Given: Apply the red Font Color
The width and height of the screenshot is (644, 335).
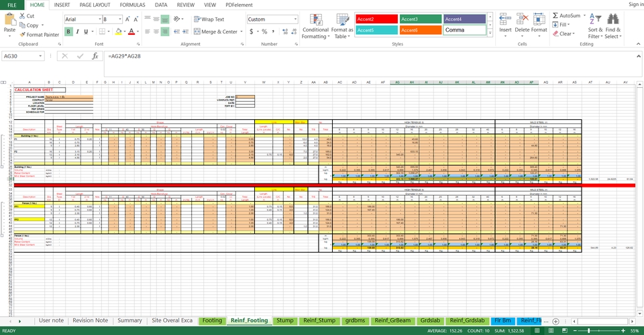Looking at the screenshot, I should (x=131, y=31).
